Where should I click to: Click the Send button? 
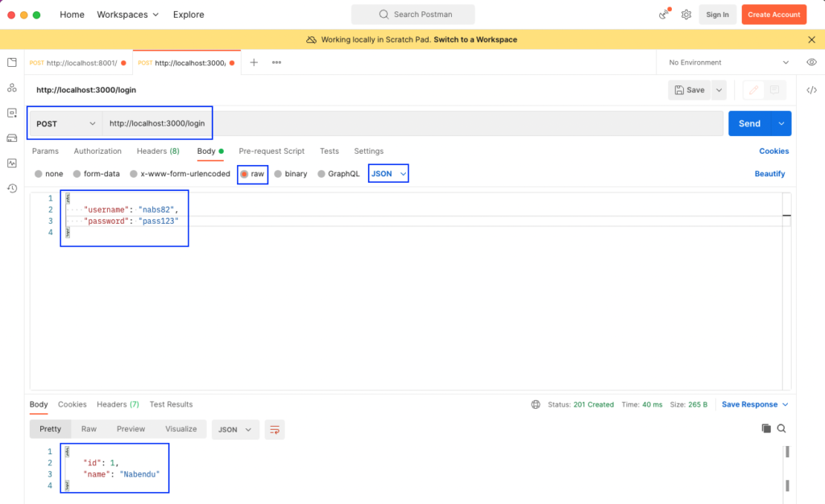click(750, 123)
